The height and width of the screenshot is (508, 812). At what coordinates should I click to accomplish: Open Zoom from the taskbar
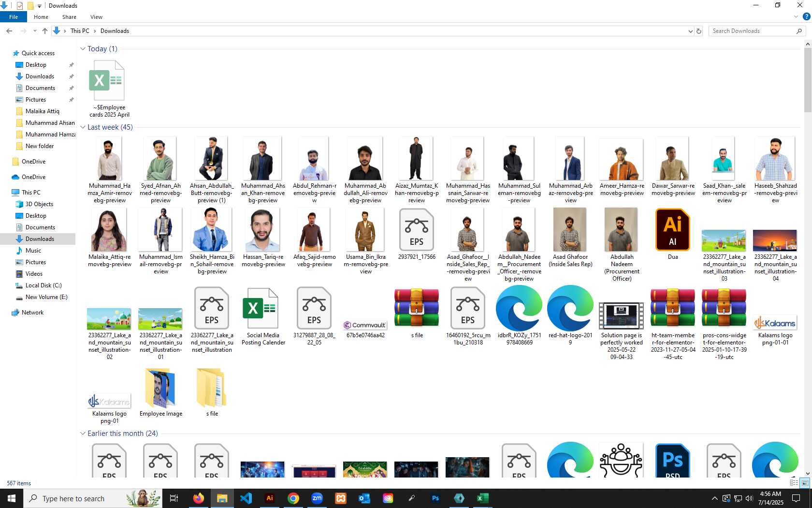[x=317, y=498]
